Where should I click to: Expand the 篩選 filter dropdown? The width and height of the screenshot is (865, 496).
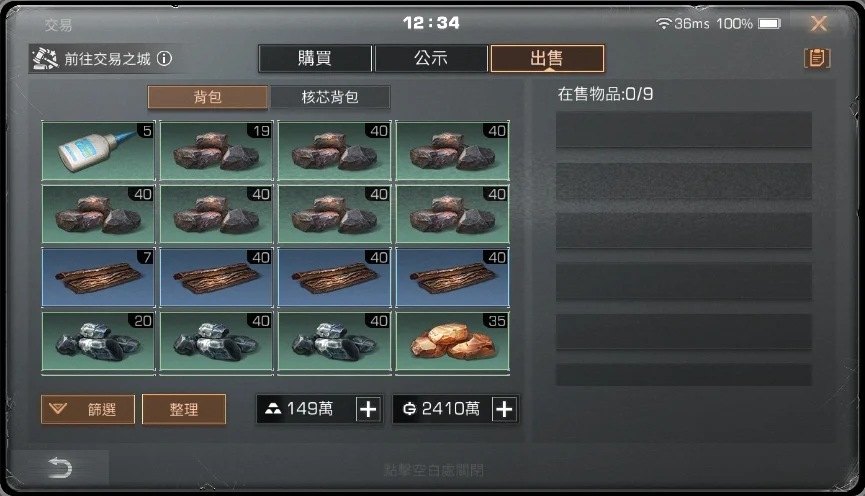[x=88, y=409]
